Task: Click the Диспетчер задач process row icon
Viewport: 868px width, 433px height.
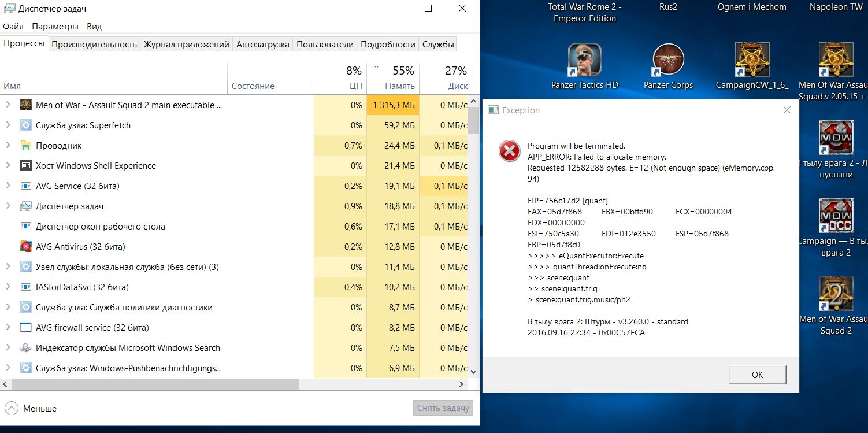Action: [x=26, y=206]
